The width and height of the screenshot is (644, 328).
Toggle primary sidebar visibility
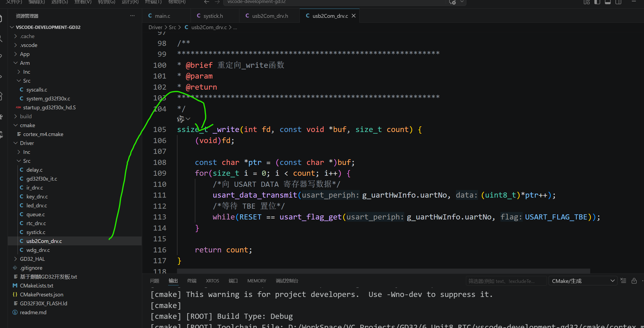[597, 2]
